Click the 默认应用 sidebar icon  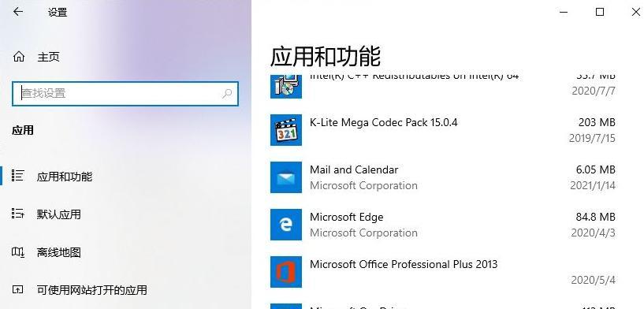point(18,214)
